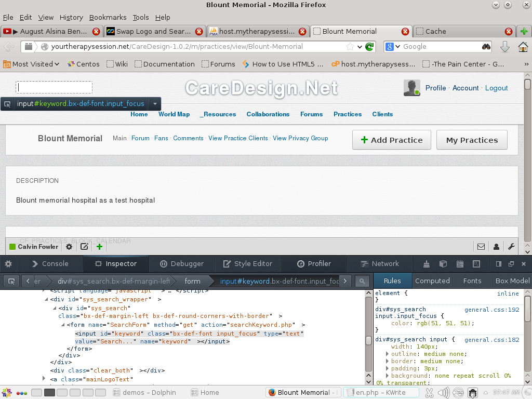The height and width of the screenshot is (399, 532).
Task: Toggle the bookmark star in the URL bar
Action: tap(350, 47)
